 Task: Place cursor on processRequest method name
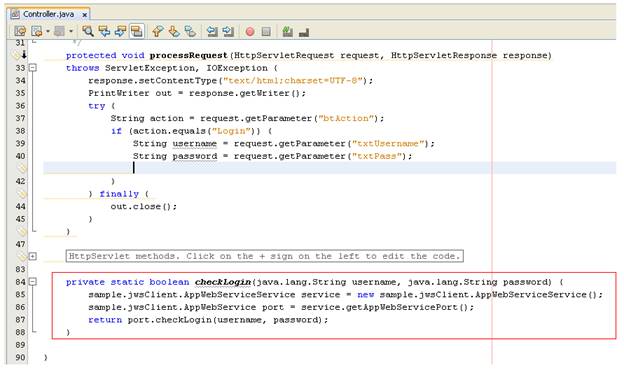188,55
